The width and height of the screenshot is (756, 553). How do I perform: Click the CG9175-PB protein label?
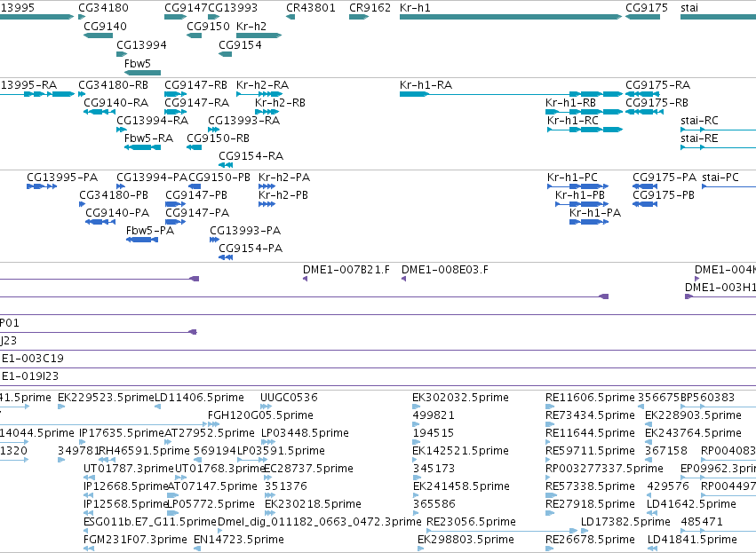click(664, 195)
